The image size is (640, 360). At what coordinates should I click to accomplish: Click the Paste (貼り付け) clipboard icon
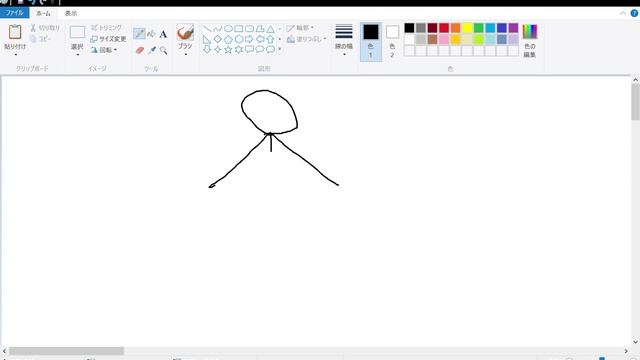point(15,32)
